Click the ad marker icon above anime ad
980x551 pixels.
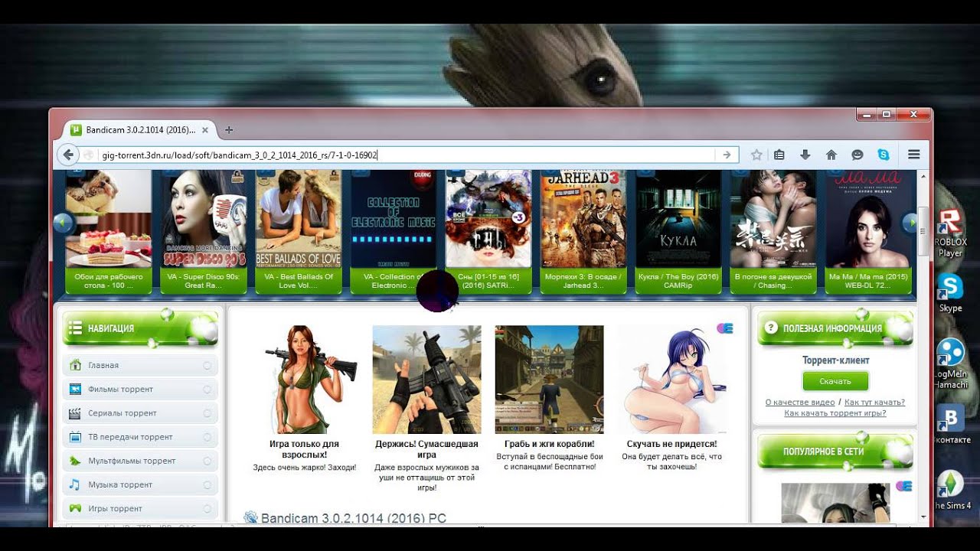click(x=725, y=328)
